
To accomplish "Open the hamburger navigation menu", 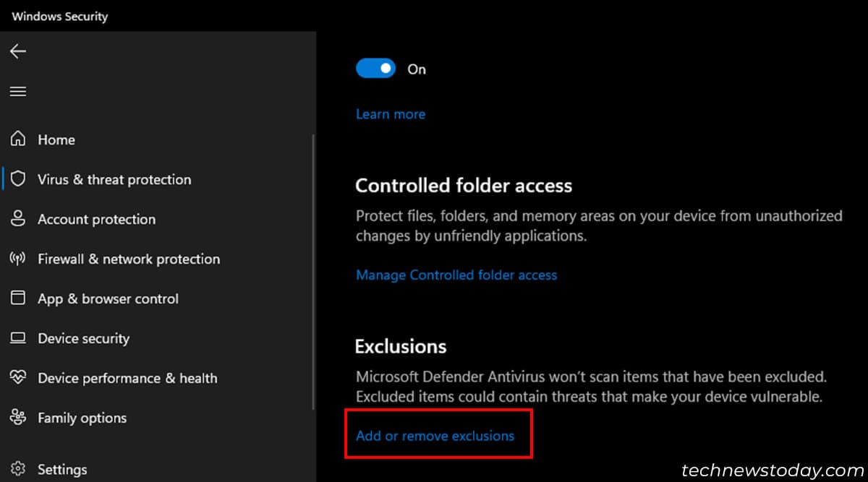I will (18, 91).
